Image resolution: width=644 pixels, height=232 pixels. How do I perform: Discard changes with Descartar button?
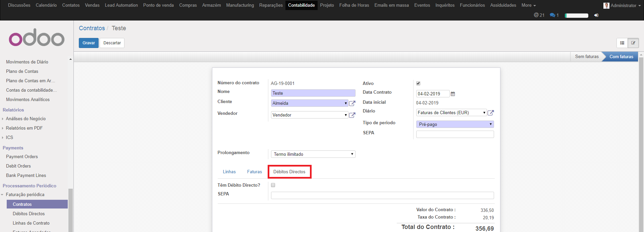[112, 43]
